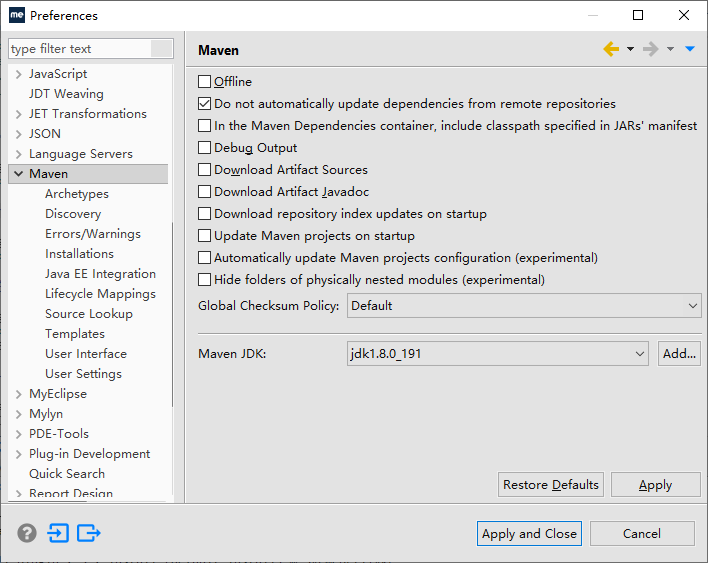Open the Global Checksum Policy dropdown
This screenshot has width=708, height=563.
(x=524, y=306)
